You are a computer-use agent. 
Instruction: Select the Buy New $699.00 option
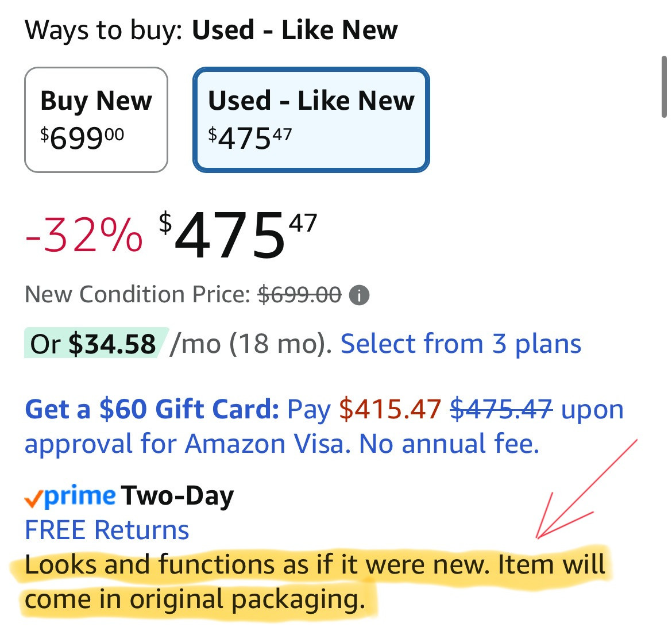[96, 120]
